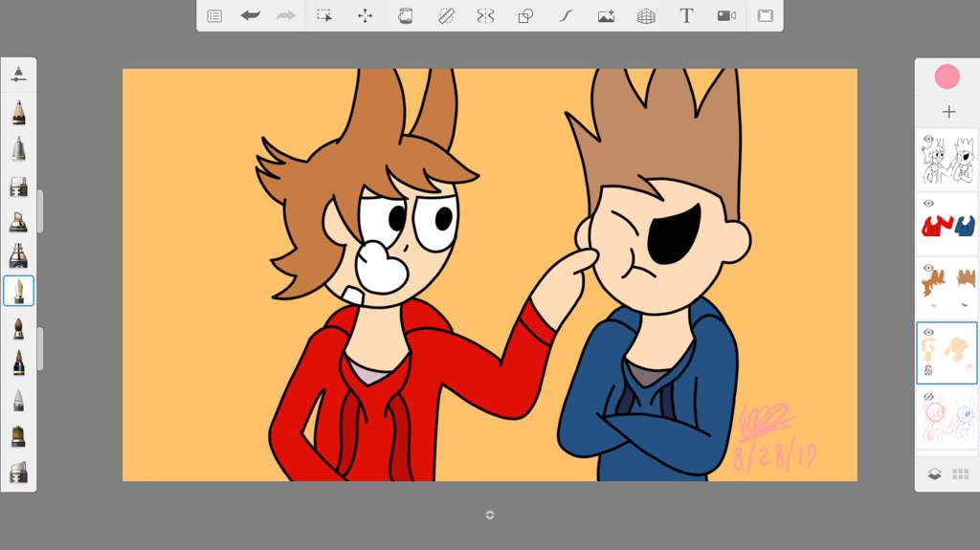Redo with the forward arrow
Viewport: 980px width, 550px height.
(x=285, y=15)
